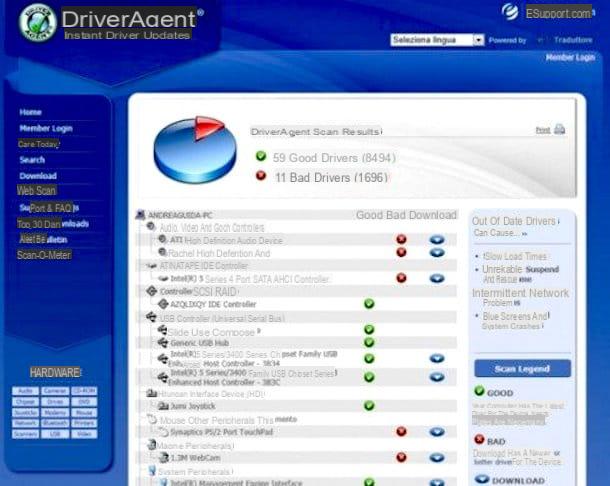
Task: Click the Bluetooth hardware button
Action: [x=55, y=423]
